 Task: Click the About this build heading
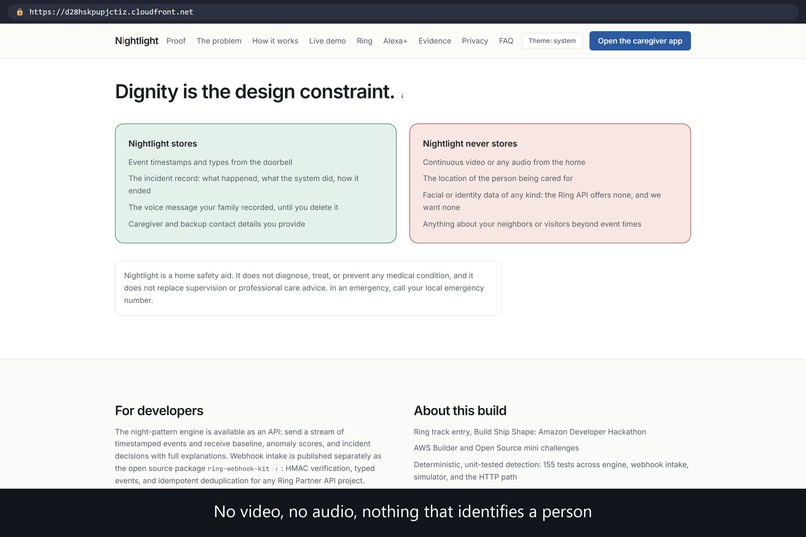[x=460, y=411]
